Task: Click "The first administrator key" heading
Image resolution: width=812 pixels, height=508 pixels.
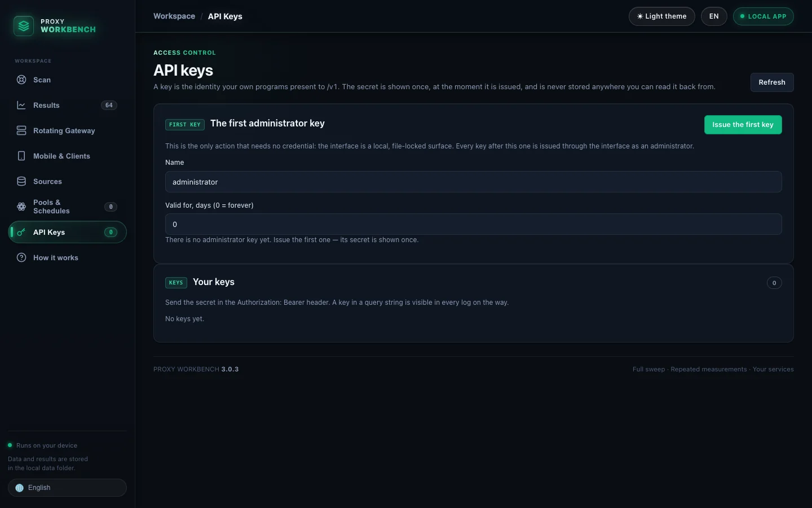Action: click(x=267, y=123)
